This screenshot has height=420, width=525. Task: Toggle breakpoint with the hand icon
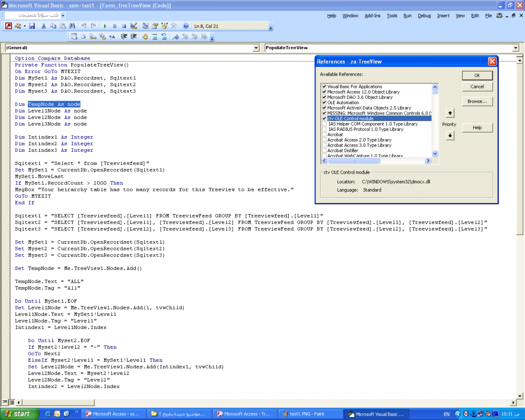[x=145, y=37]
